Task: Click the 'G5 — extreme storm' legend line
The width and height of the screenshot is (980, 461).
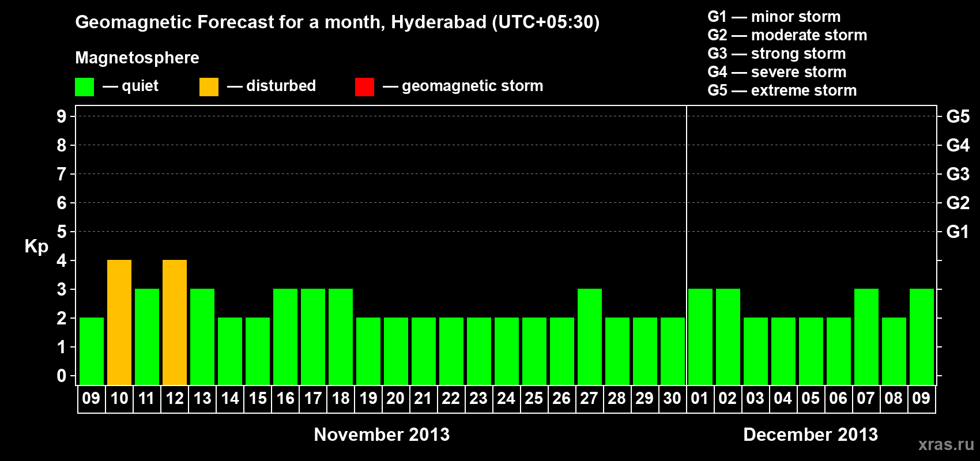Action: pyautogui.click(x=782, y=90)
